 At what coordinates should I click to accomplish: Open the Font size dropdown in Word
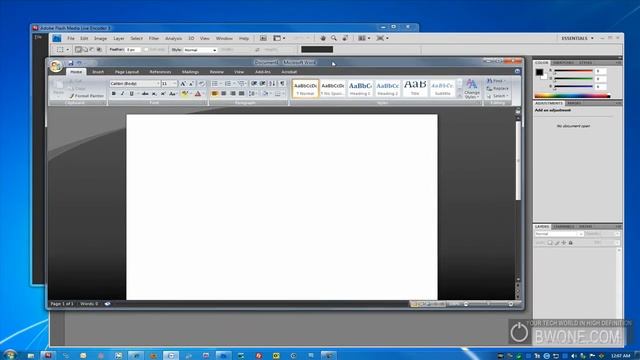coord(175,84)
